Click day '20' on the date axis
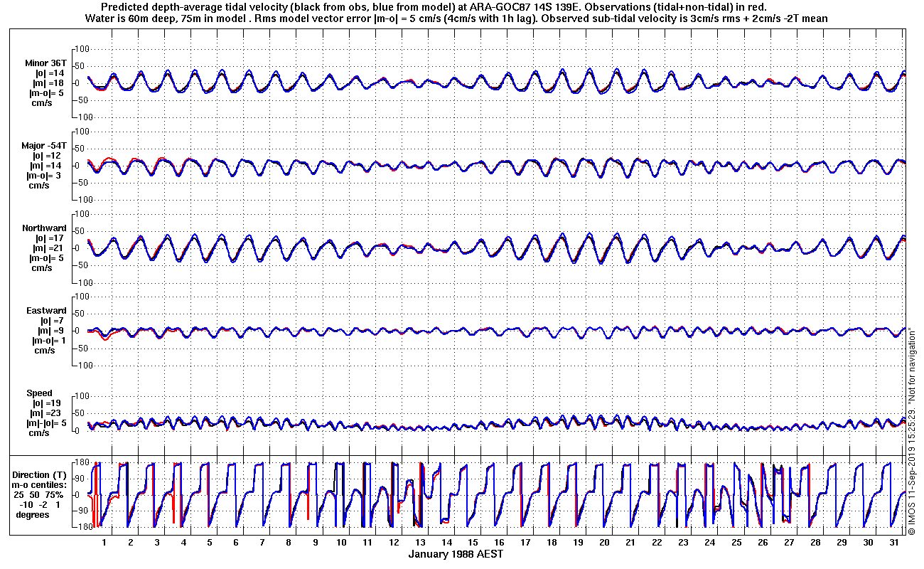The width and height of the screenshot is (924, 569). pos(605,542)
